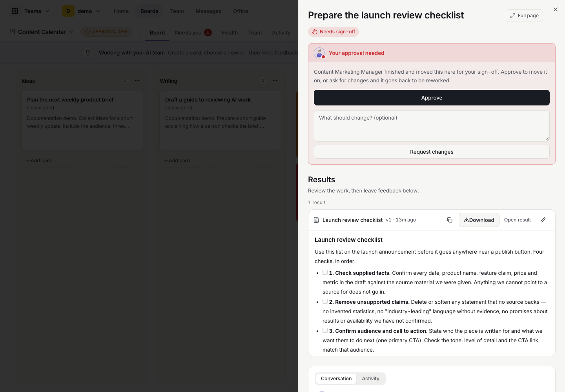Click the Content Marketing Manager avatar
Image resolution: width=565 pixels, height=392 pixels.
tap(319, 53)
